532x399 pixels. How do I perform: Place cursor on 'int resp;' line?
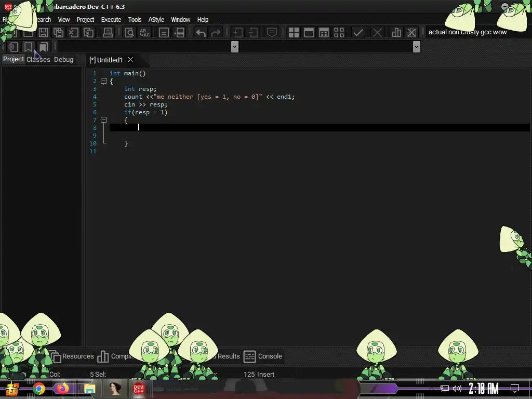click(140, 89)
